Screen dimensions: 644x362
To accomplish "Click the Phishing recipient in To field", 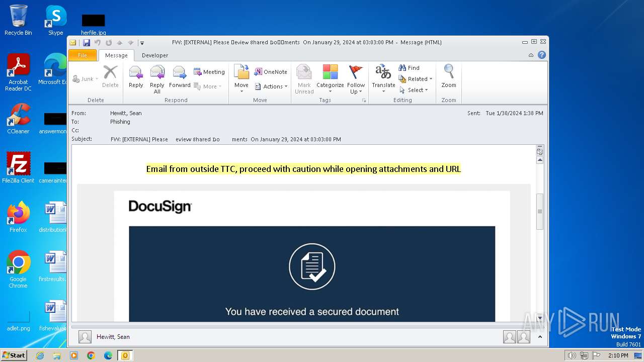I will pyautogui.click(x=120, y=122).
